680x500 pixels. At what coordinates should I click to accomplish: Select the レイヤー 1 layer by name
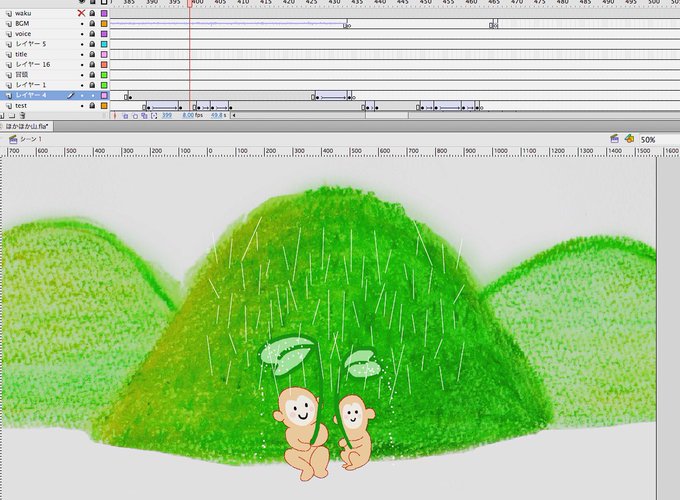[31, 85]
